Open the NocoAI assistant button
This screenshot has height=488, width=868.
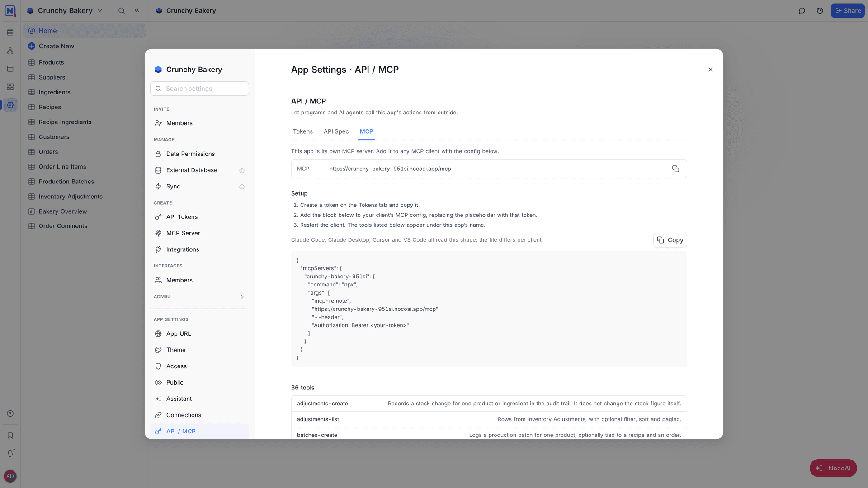pyautogui.click(x=833, y=468)
